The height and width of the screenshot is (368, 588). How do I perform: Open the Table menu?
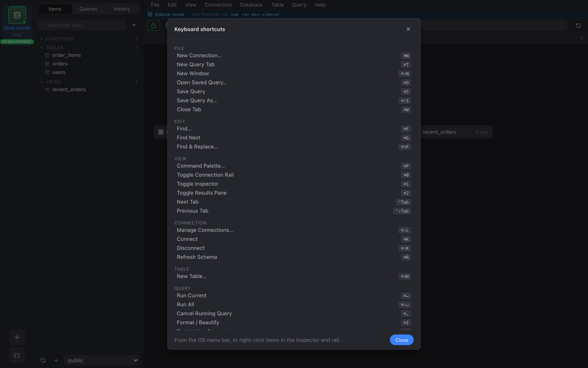(277, 5)
